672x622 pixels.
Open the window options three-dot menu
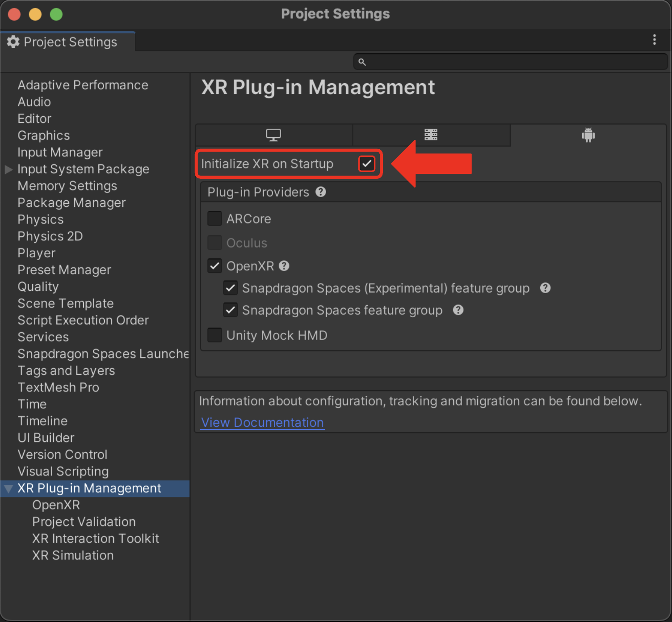click(x=654, y=40)
